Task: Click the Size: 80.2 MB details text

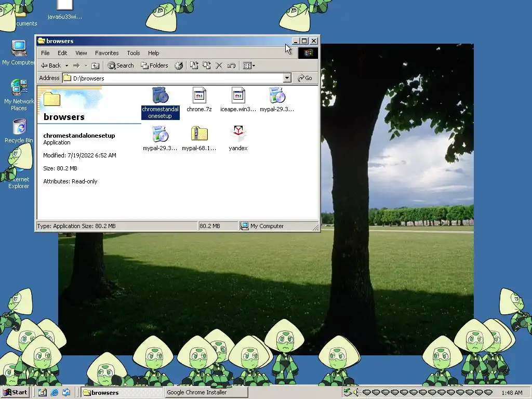Action: click(60, 168)
